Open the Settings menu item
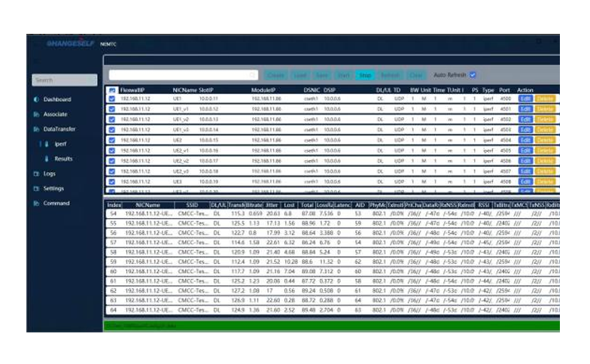 pos(53,189)
